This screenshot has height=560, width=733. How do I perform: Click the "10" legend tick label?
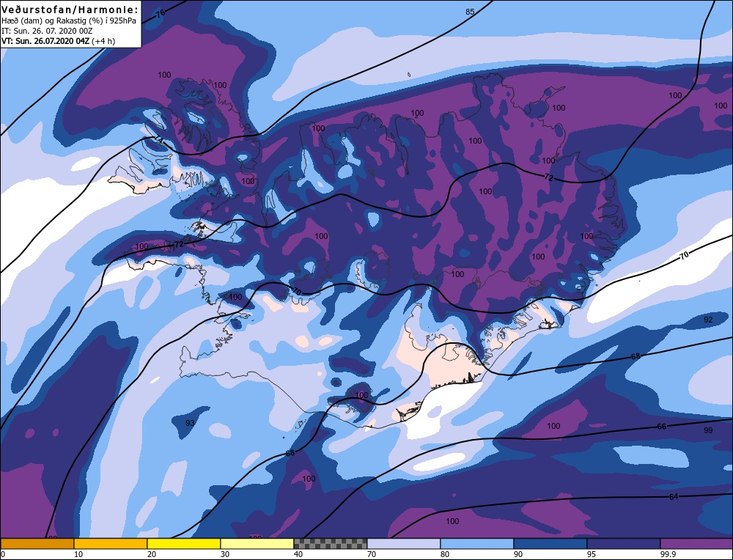click(x=78, y=554)
